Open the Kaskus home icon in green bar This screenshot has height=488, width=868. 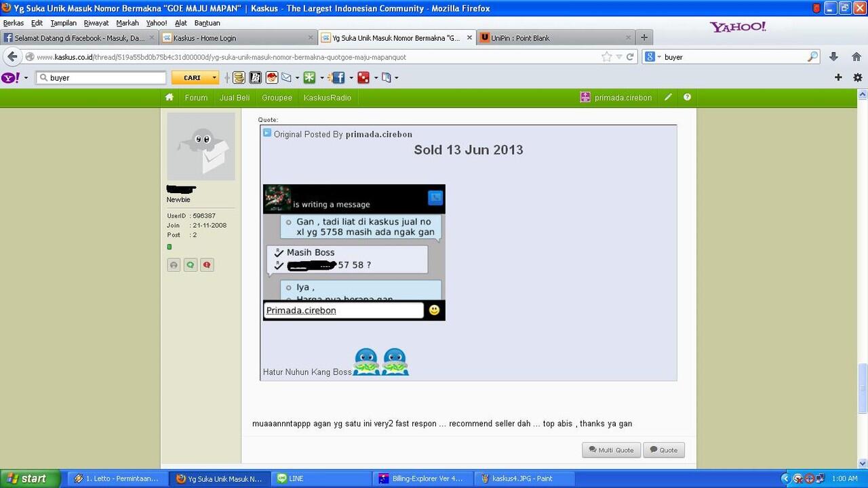(170, 98)
